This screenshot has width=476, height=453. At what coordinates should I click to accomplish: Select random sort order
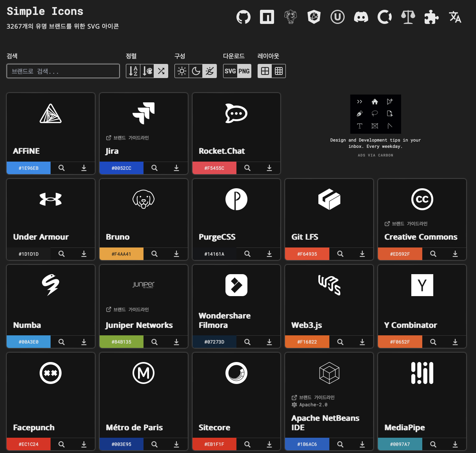(x=161, y=71)
